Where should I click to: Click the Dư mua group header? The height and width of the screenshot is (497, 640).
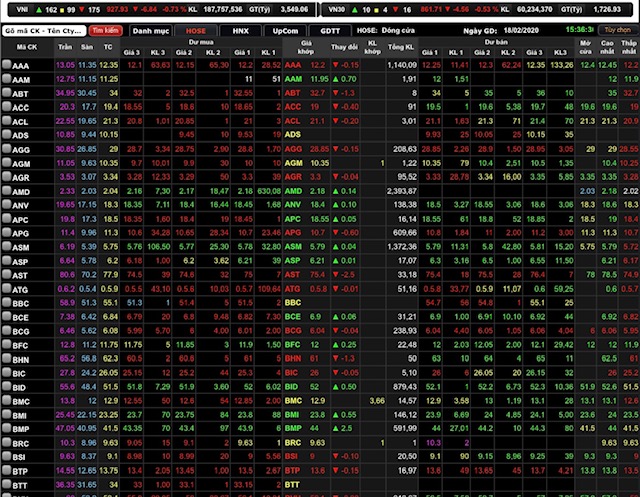[201, 42]
